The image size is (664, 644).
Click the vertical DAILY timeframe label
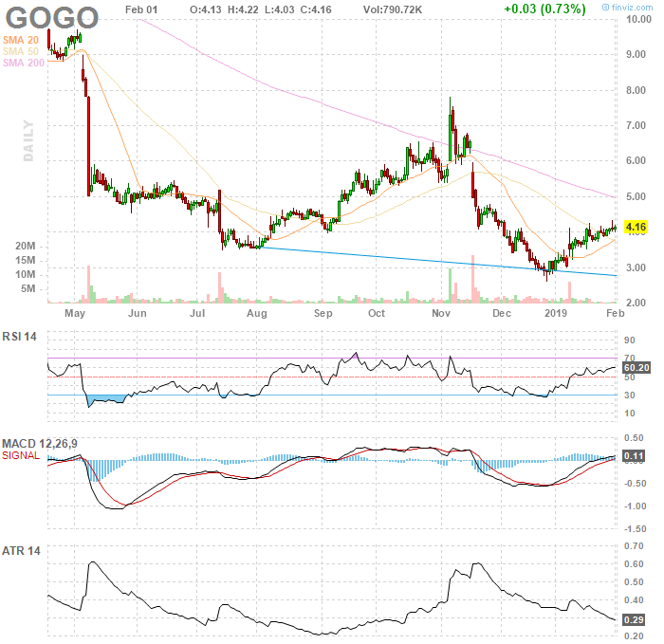click(x=29, y=140)
